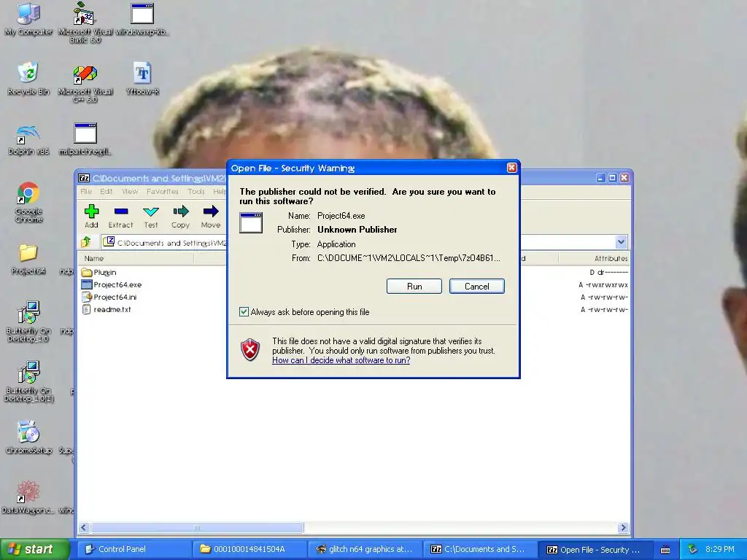This screenshot has width=747, height=560.
Task: Select Project64.exe in the 7-Zip file list
Action: (112, 285)
